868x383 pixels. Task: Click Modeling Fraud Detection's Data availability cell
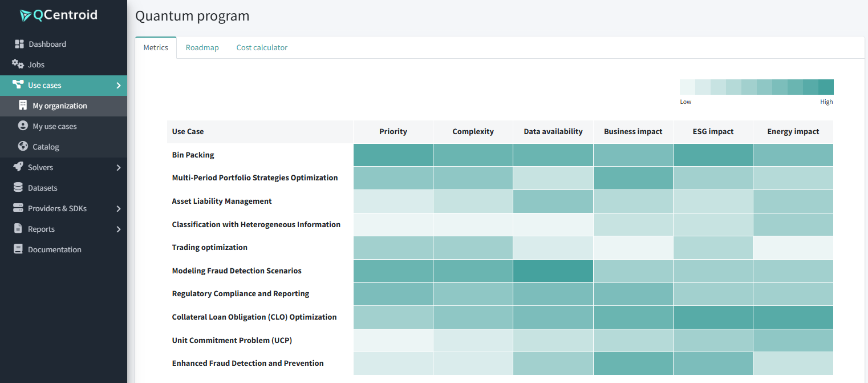(553, 271)
